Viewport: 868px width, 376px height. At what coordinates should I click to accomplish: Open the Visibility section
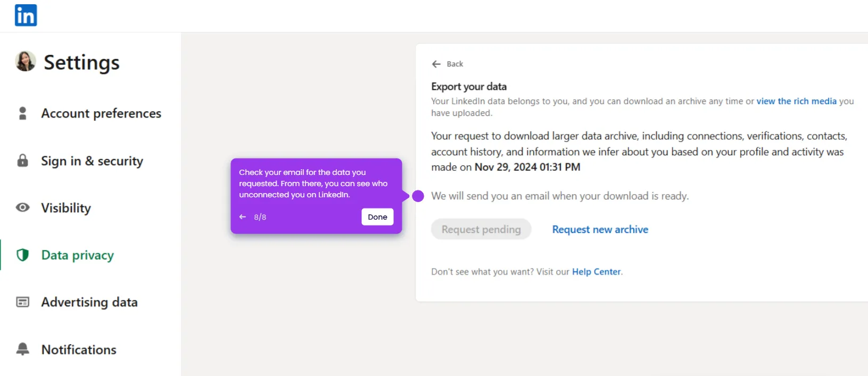click(x=66, y=208)
